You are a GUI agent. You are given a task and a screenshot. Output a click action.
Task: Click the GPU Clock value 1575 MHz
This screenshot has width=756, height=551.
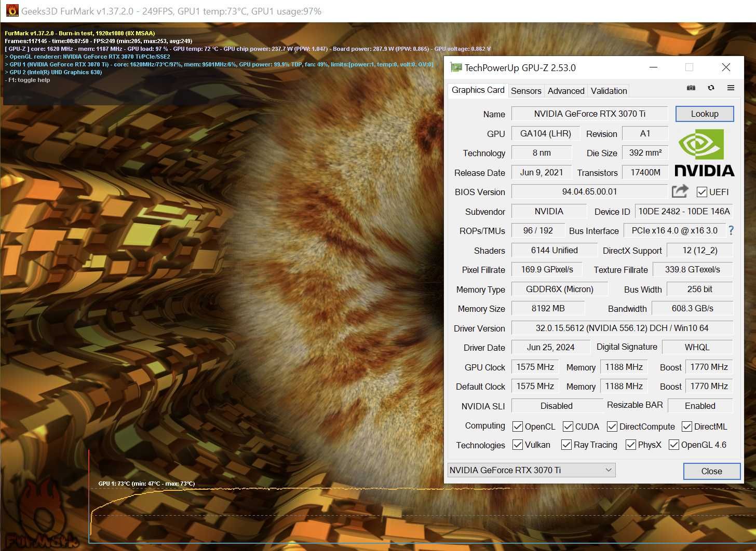(x=535, y=367)
